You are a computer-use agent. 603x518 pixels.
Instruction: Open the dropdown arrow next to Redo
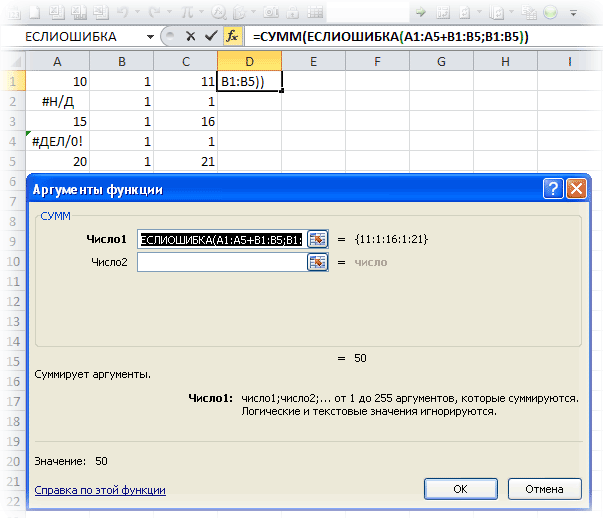click(169, 12)
